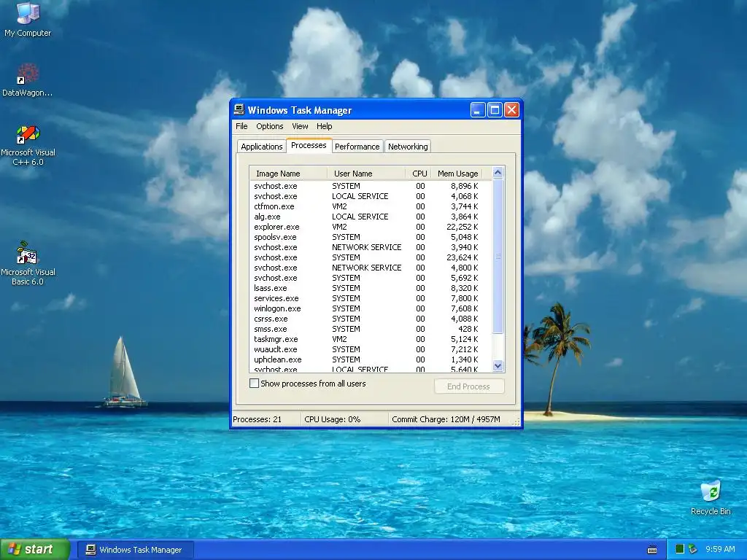The image size is (747, 560).
Task: Minimize the Windows Task Manager window
Action: [478, 110]
